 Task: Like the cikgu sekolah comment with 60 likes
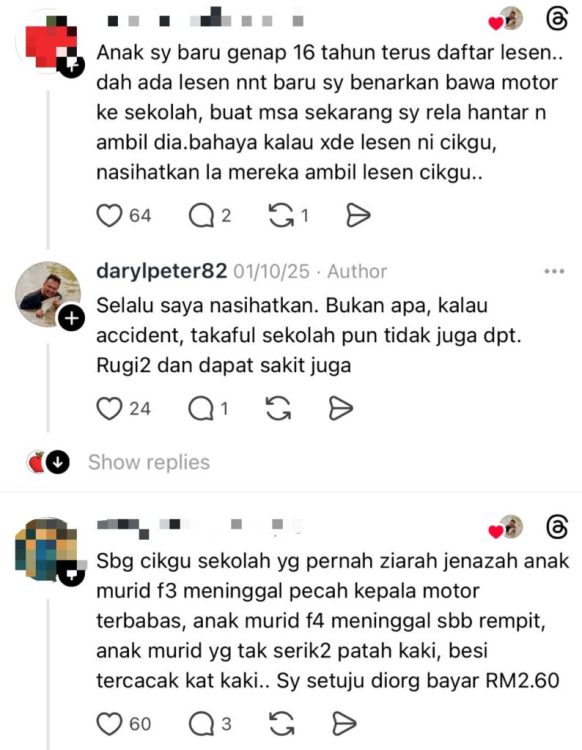point(110,724)
